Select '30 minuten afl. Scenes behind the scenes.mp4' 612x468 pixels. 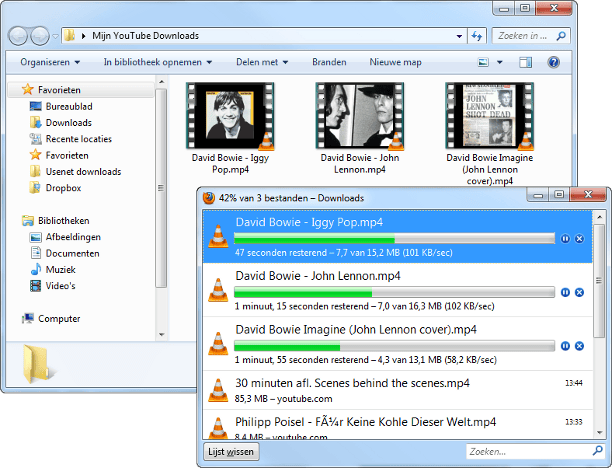click(x=397, y=390)
